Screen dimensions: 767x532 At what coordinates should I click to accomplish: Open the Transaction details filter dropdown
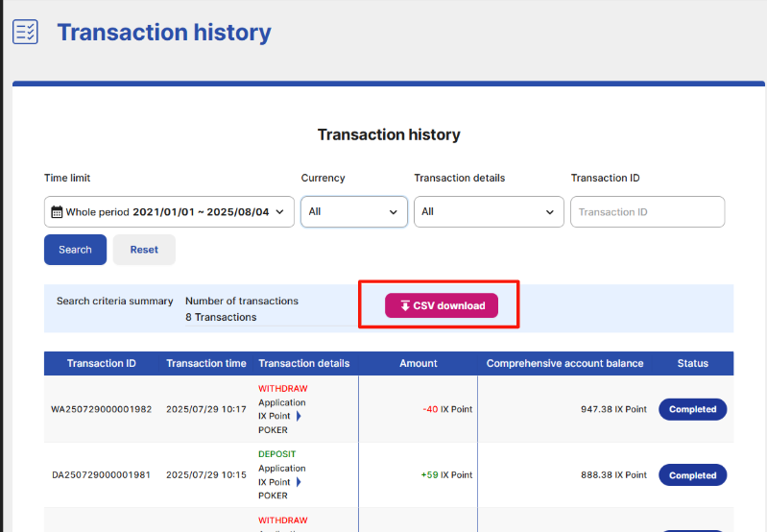[489, 212]
